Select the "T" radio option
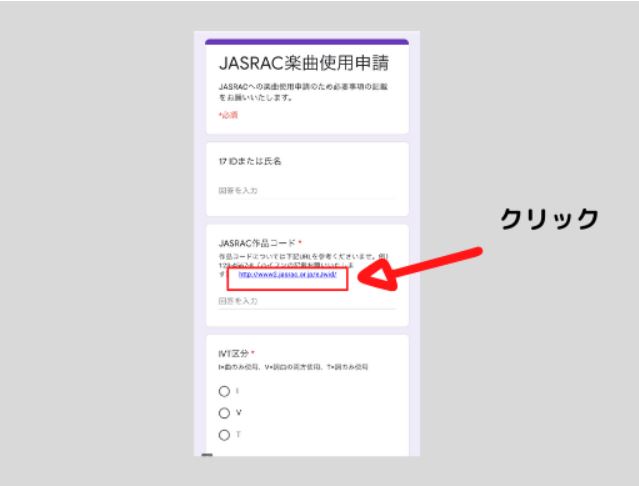The height and width of the screenshot is (486, 639). (x=224, y=433)
